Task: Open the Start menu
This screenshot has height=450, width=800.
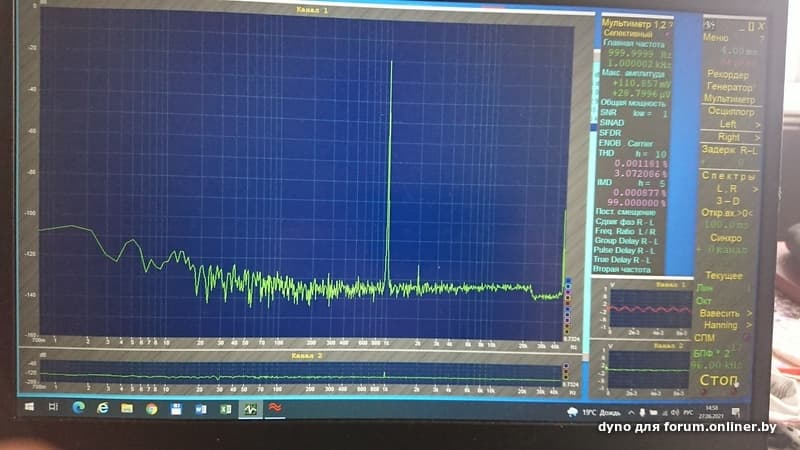Action: 30,407
